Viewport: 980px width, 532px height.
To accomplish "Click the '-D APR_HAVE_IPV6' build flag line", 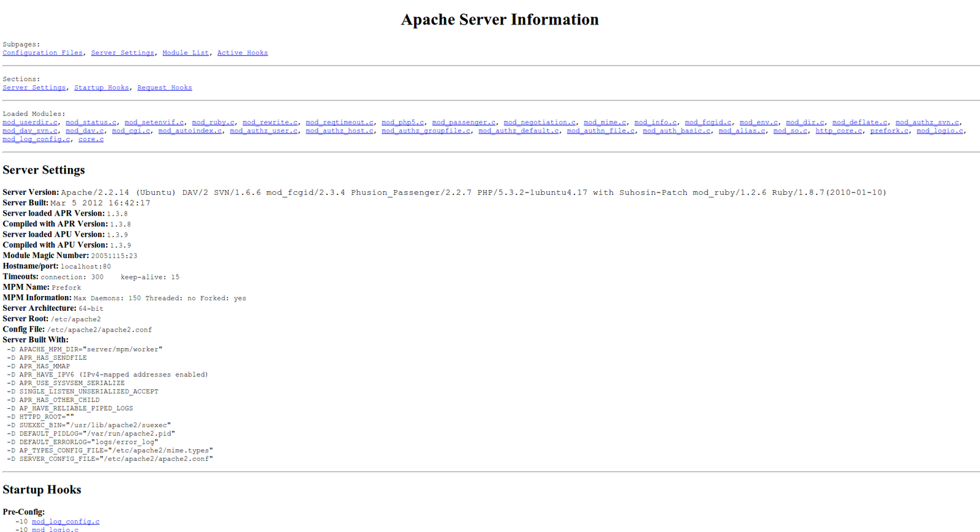I will point(107,374).
